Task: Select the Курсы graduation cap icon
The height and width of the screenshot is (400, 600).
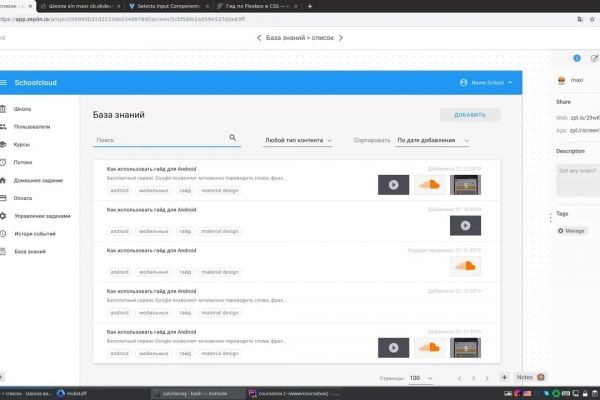Action: coord(3,144)
